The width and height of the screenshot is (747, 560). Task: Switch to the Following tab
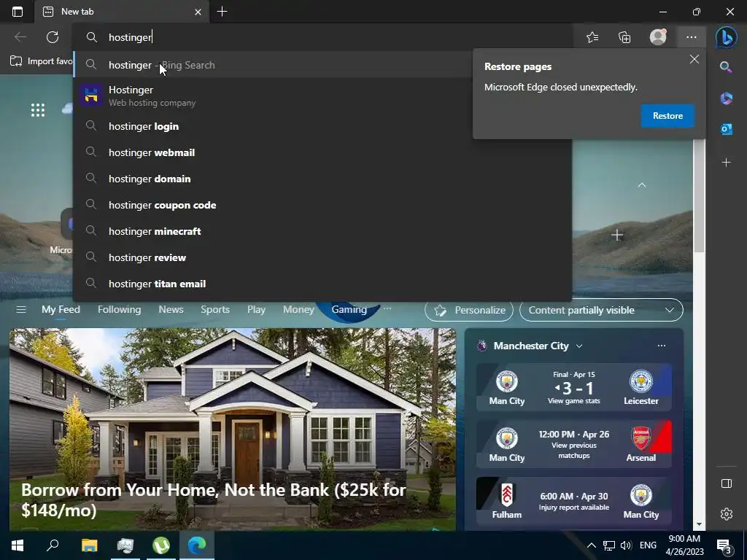click(119, 309)
